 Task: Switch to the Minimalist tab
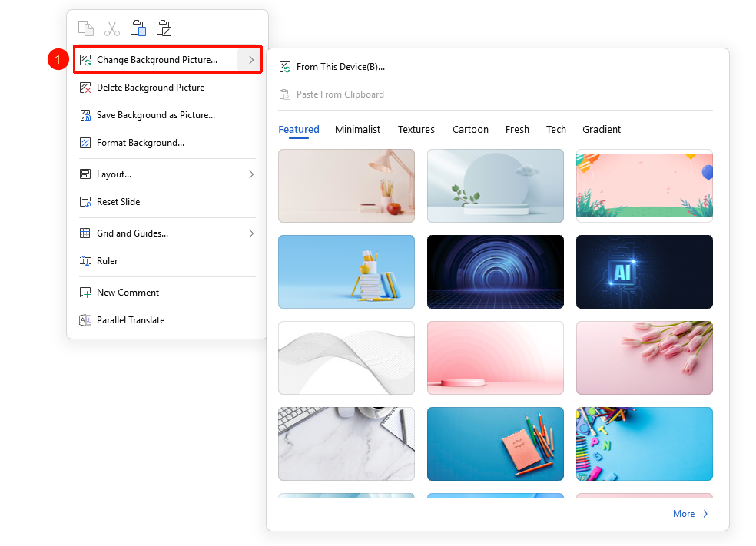(358, 130)
